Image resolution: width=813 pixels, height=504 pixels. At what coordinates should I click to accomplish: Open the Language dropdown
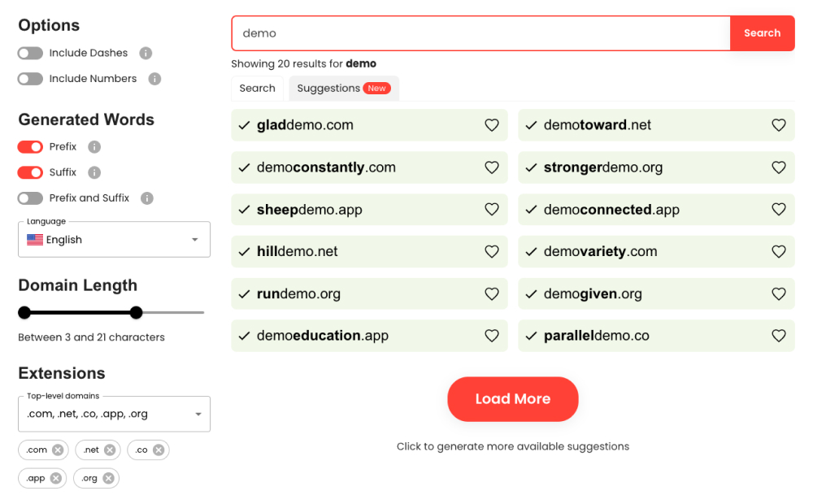(x=114, y=240)
